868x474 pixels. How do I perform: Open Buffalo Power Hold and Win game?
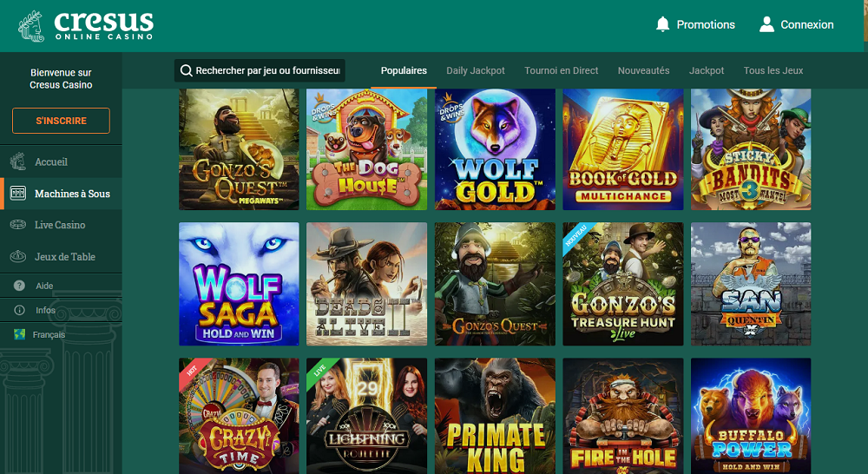click(x=751, y=416)
